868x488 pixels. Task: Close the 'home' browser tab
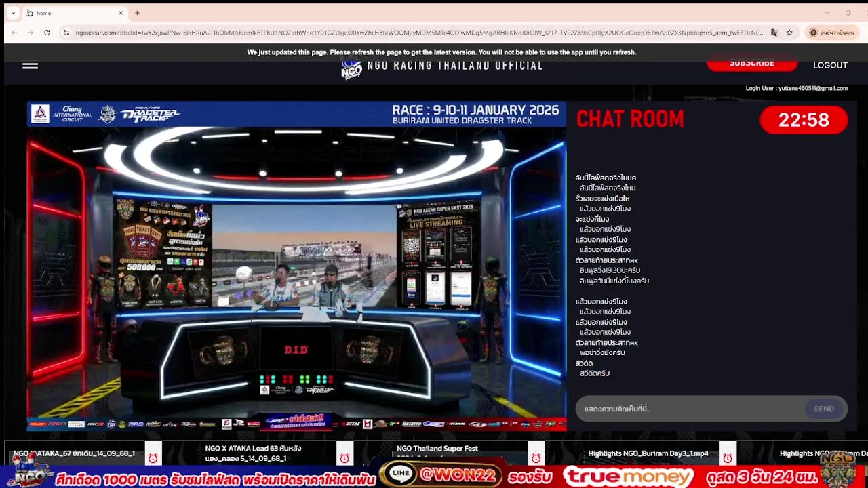(121, 13)
